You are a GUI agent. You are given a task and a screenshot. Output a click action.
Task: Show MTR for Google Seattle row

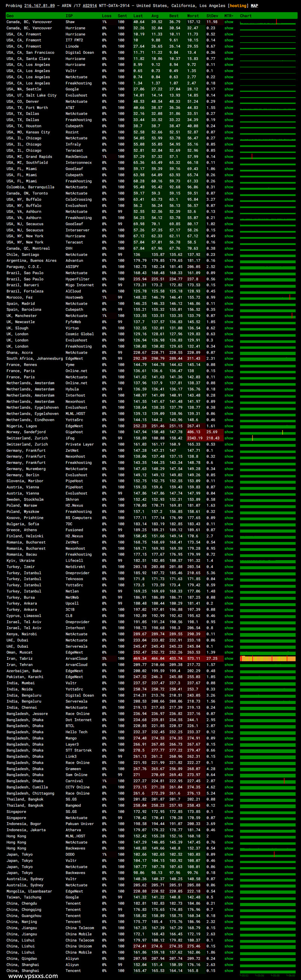point(229,89)
